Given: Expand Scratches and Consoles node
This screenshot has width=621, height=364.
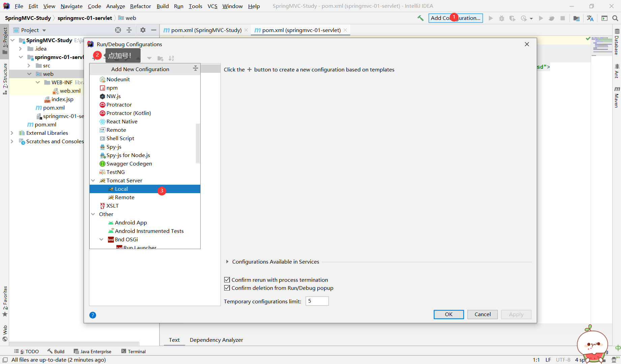Looking at the screenshot, I should pyautogui.click(x=12, y=141).
